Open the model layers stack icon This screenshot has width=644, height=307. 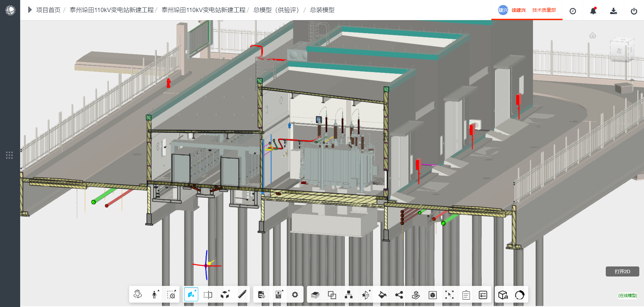click(315, 295)
